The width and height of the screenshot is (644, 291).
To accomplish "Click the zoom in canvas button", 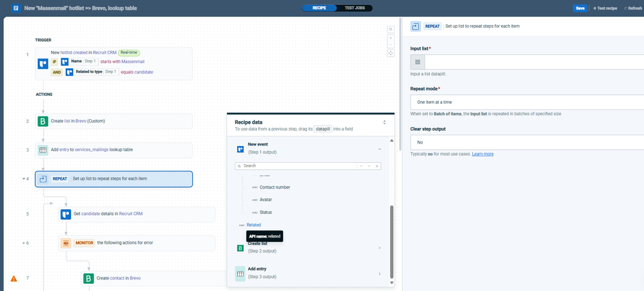I will click(391, 37).
